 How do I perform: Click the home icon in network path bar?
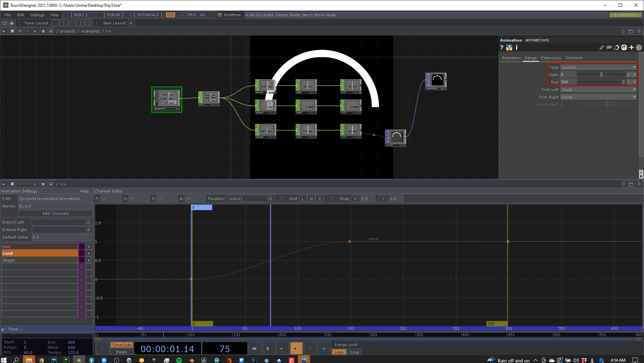pyautogui.click(x=51, y=31)
